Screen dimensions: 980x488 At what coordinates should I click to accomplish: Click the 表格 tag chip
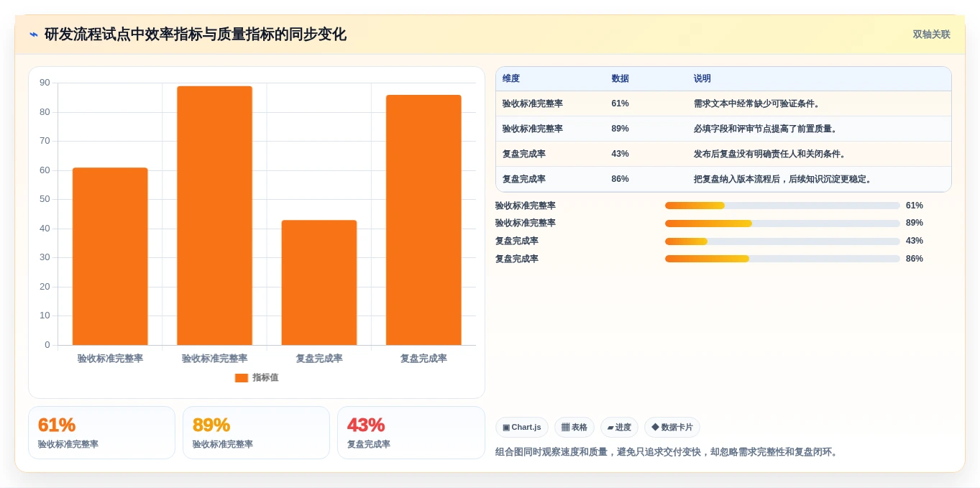point(574,428)
